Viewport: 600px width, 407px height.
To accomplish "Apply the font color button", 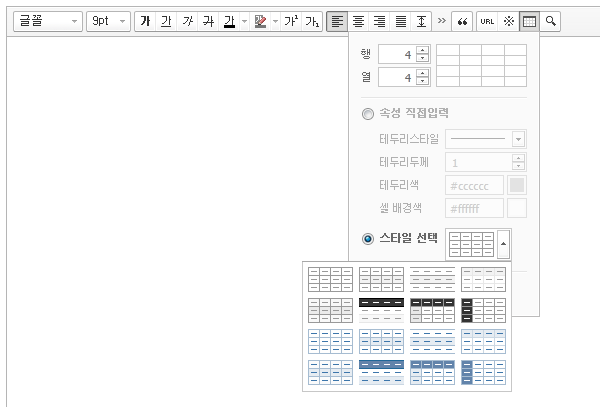I will (x=230, y=21).
